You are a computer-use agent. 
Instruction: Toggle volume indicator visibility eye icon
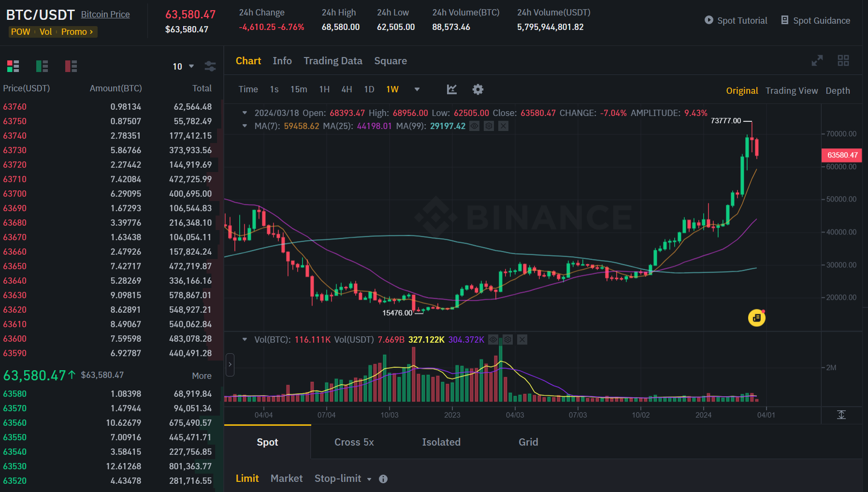tap(493, 340)
